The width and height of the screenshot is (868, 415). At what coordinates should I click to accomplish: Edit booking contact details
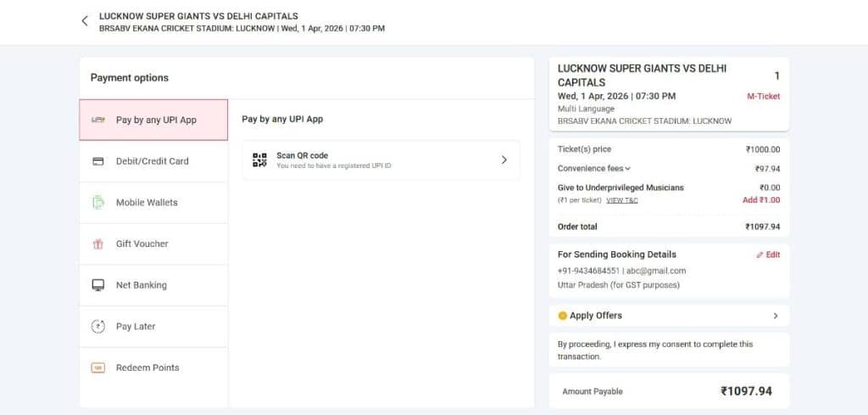(768, 255)
